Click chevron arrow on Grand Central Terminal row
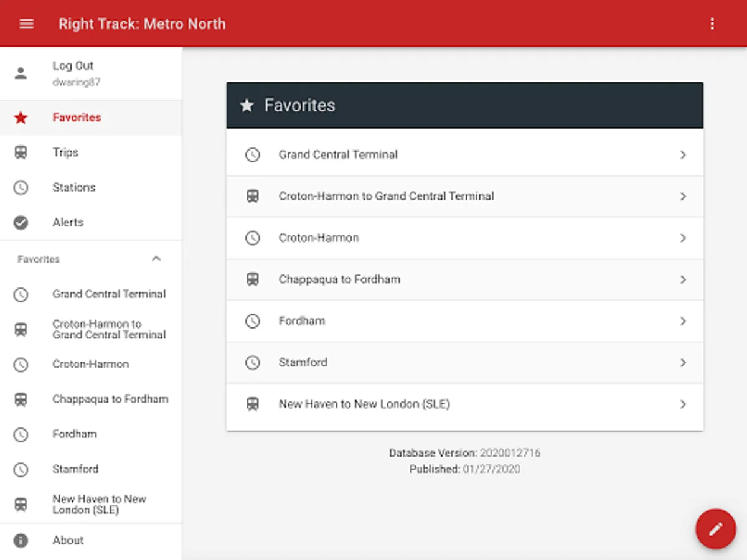The height and width of the screenshot is (560, 747). pyautogui.click(x=683, y=155)
